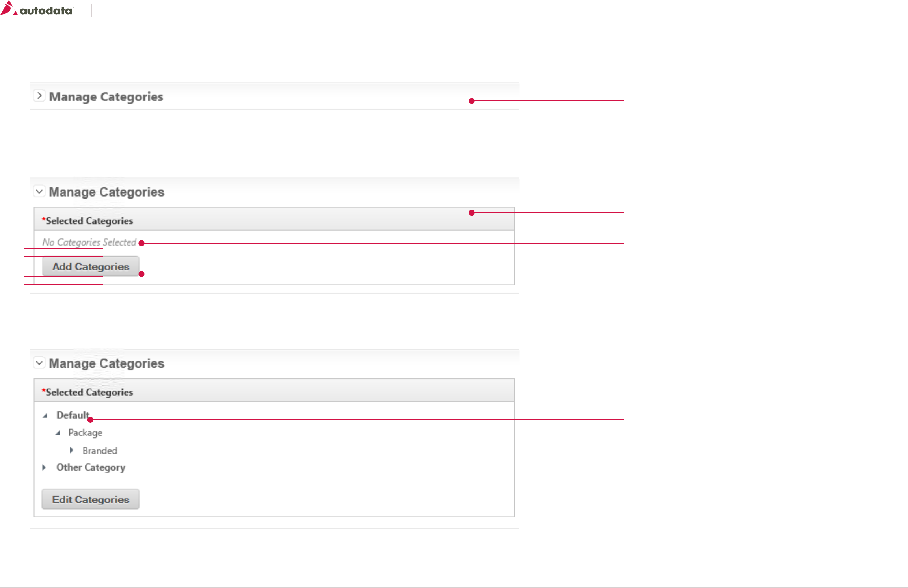Viewport: 908px width, 588px height.
Task: Click the Selected Categories header above No Categories Selected
Action: [89, 221]
